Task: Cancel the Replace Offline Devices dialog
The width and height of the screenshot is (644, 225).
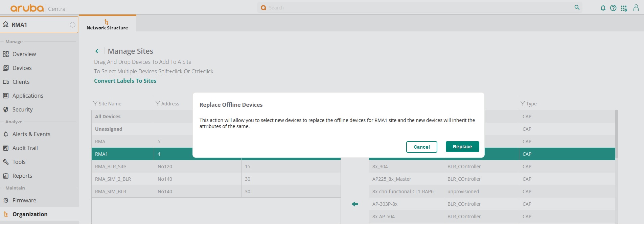Action: [421, 147]
